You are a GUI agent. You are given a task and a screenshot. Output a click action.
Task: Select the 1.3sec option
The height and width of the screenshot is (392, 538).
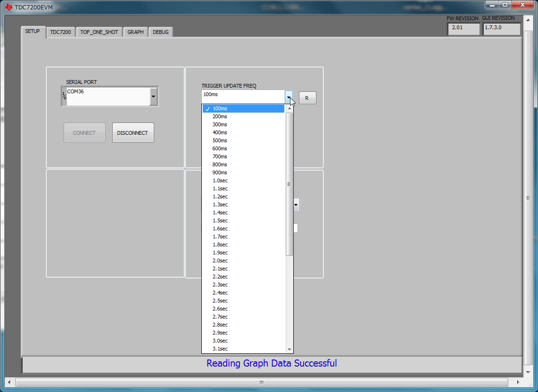(244, 204)
